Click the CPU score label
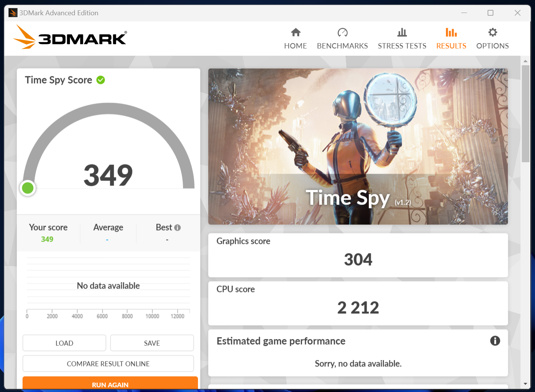Image resolution: width=535 pixels, height=392 pixels. [x=236, y=289]
